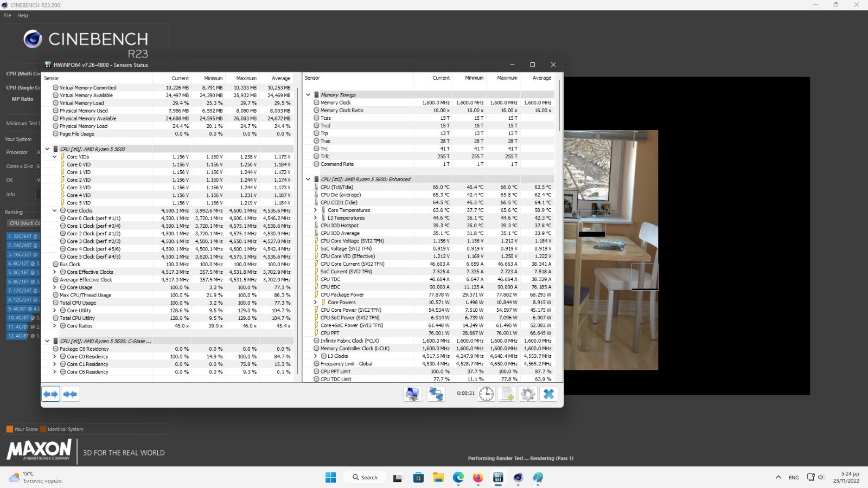
Task: Click the Maximum column header in left pane
Action: pos(246,78)
